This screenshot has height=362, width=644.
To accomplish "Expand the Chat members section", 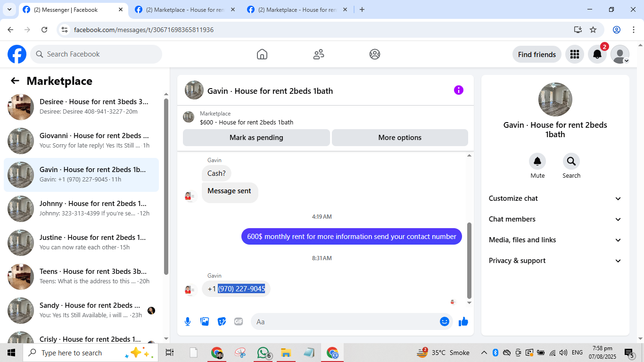I will point(555,219).
